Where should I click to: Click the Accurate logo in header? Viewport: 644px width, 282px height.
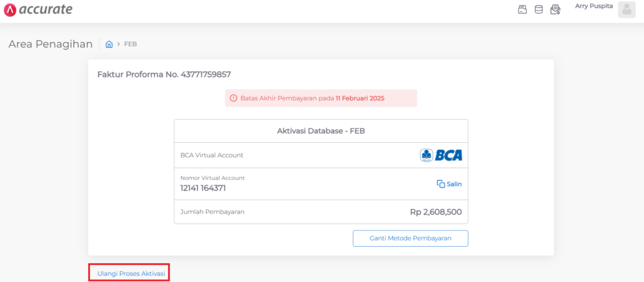pyautogui.click(x=38, y=9)
